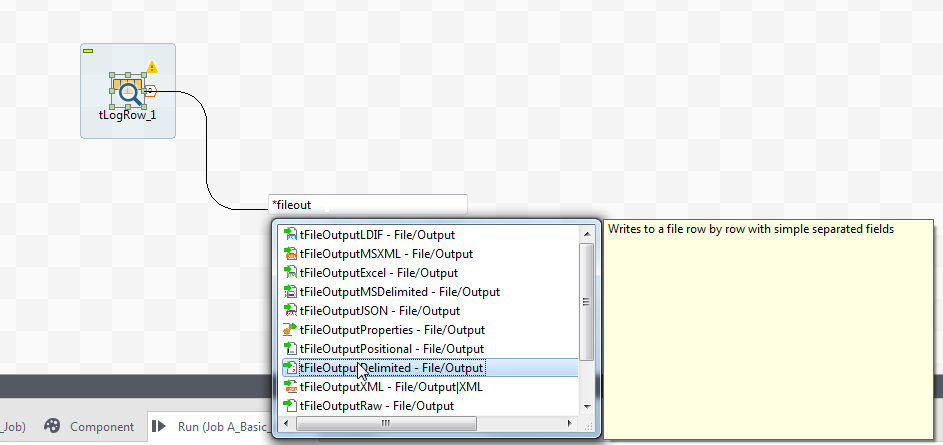Click the tFileOutputDelimited icon
943x445 pixels.
click(291, 367)
